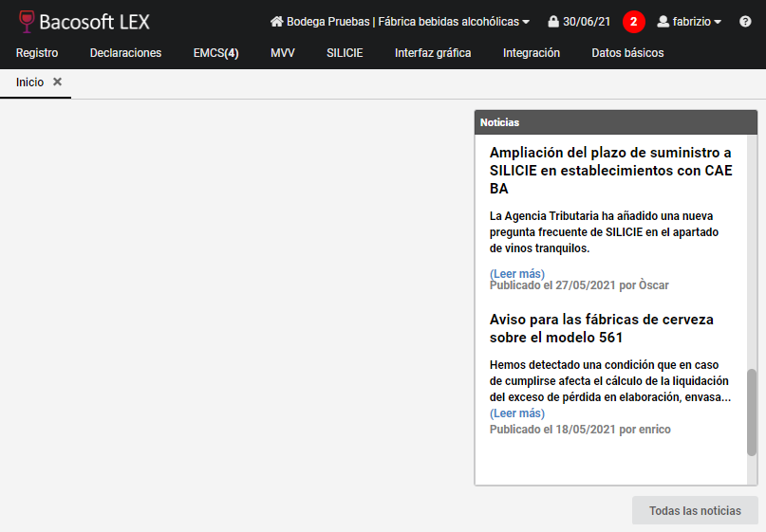
Task: Open the Registro menu
Action: tap(37, 53)
